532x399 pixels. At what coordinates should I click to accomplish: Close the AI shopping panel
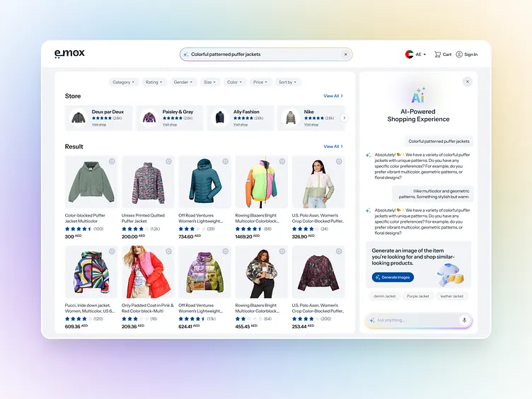[x=468, y=81]
